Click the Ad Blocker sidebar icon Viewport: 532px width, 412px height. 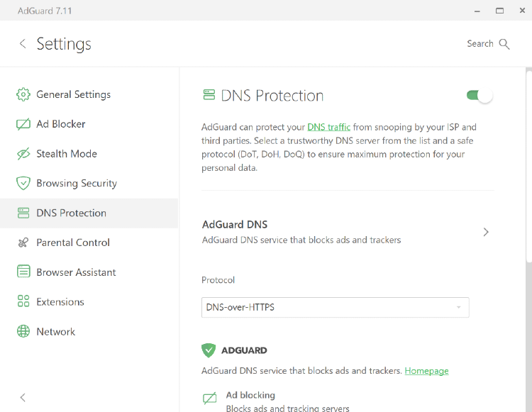click(x=23, y=124)
